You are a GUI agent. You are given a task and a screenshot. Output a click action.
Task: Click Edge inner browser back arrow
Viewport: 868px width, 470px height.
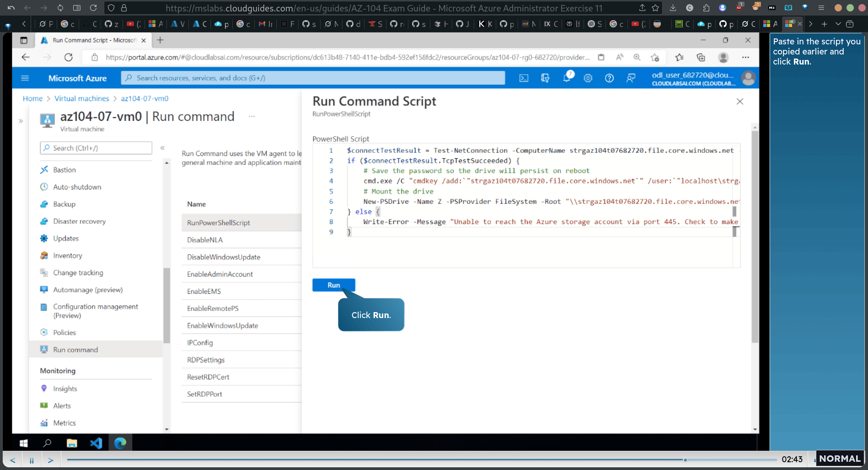point(26,57)
